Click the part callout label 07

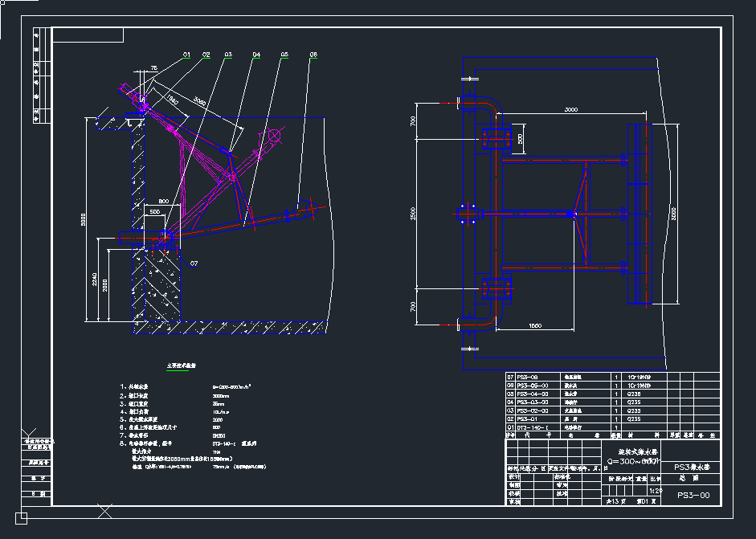[x=193, y=263]
